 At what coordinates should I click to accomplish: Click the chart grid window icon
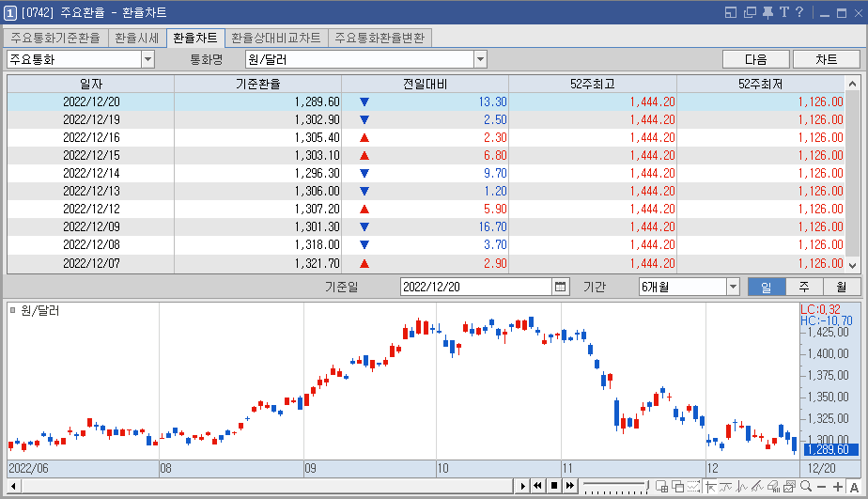click(661, 486)
